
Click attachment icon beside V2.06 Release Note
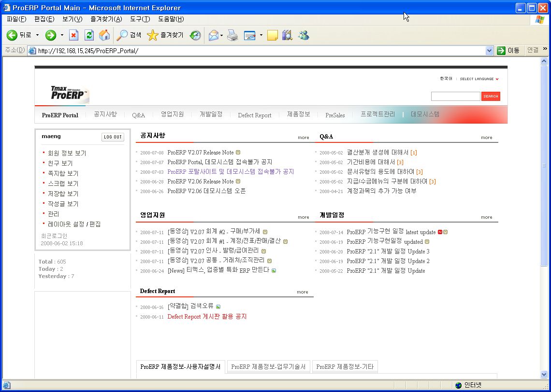click(238, 182)
